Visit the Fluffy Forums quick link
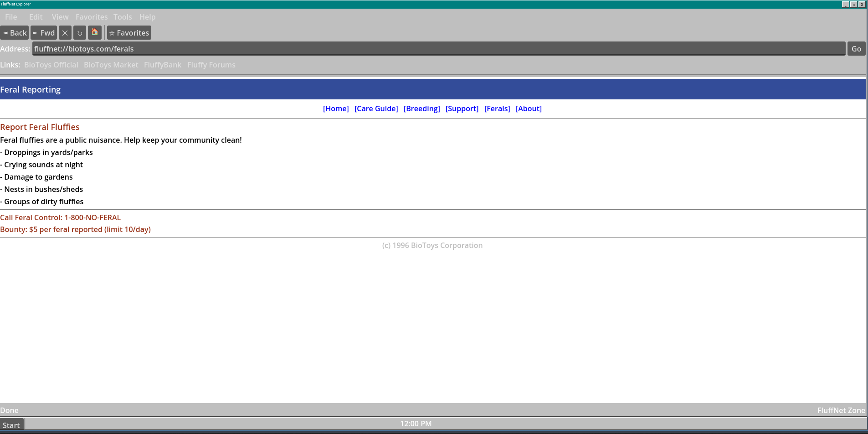868x434 pixels. [x=211, y=65]
